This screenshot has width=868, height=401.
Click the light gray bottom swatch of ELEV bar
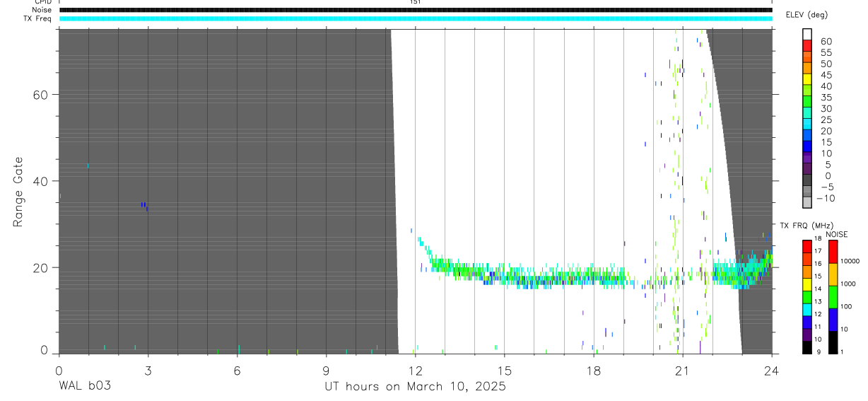click(x=808, y=202)
